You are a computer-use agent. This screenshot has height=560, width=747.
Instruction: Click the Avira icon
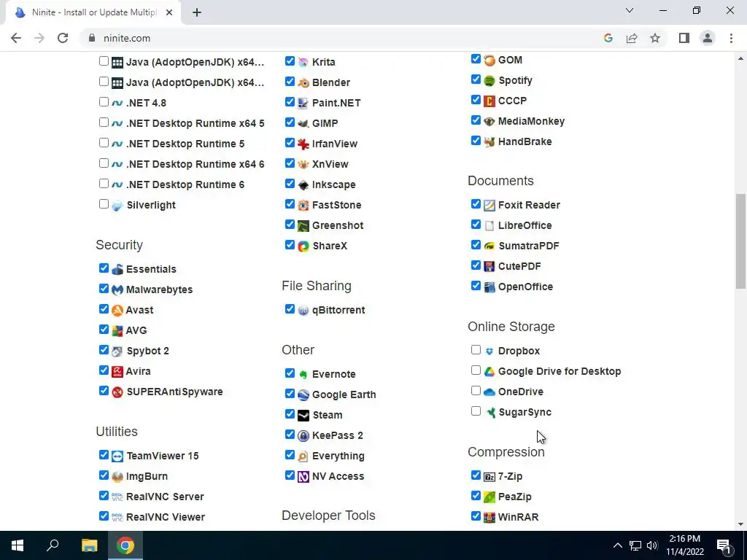[117, 371]
